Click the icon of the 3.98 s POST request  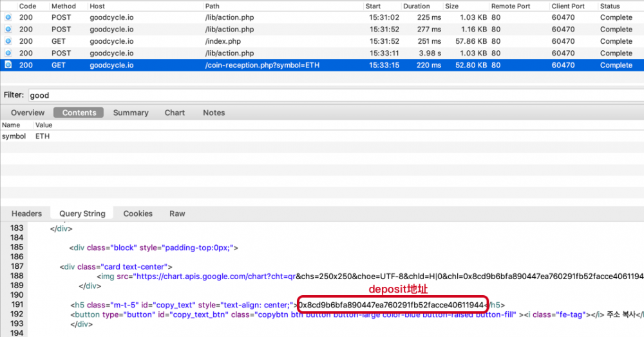8,53
